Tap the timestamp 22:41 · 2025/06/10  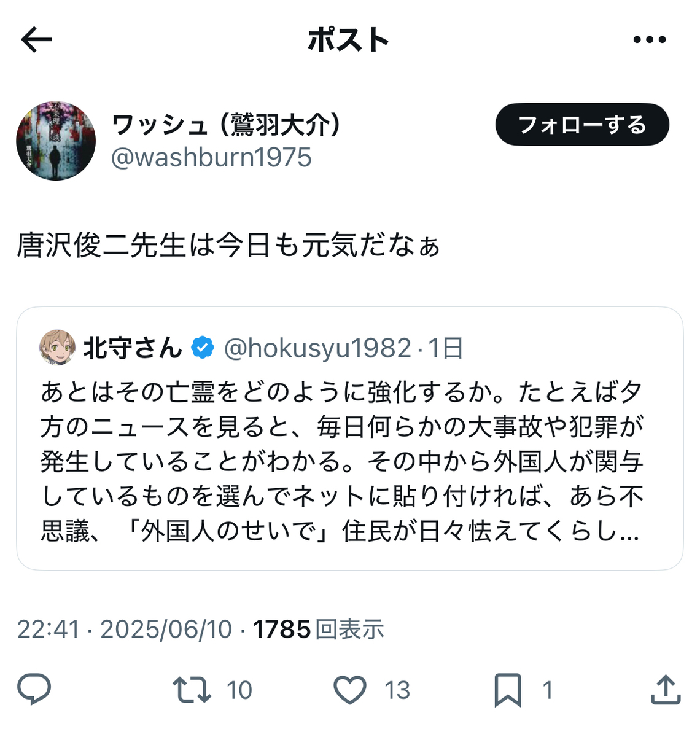click(125, 630)
